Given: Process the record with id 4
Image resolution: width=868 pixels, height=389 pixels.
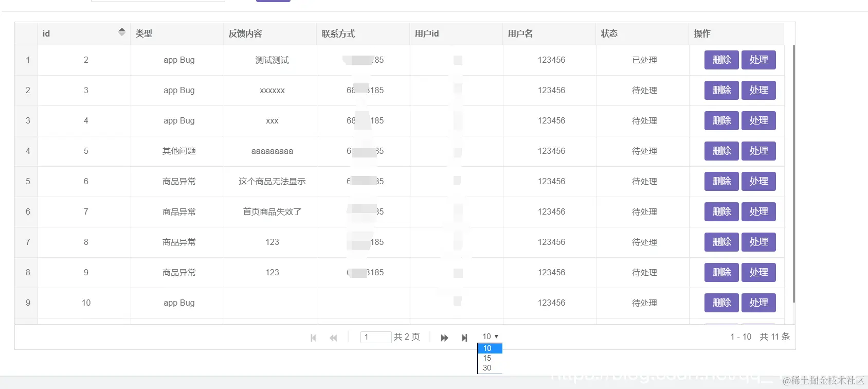Looking at the screenshot, I should [758, 120].
